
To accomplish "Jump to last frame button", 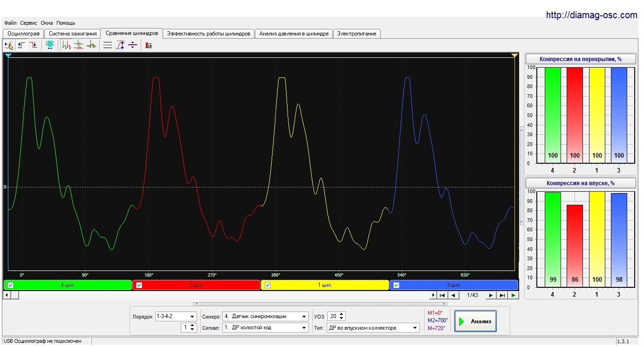I will [502, 295].
